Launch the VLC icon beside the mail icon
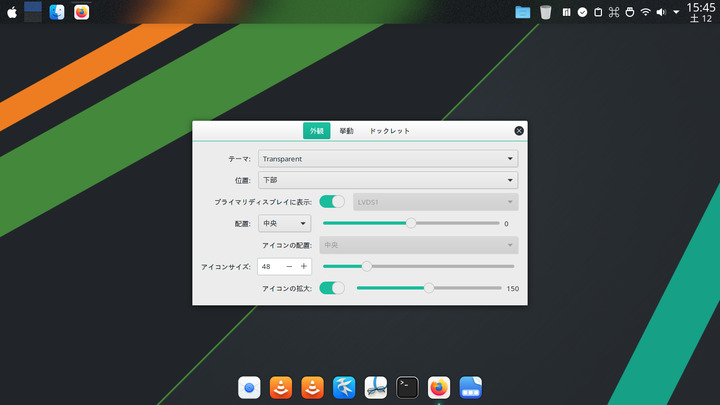Viewport: 720px width, 405px height. pos(281,388)
